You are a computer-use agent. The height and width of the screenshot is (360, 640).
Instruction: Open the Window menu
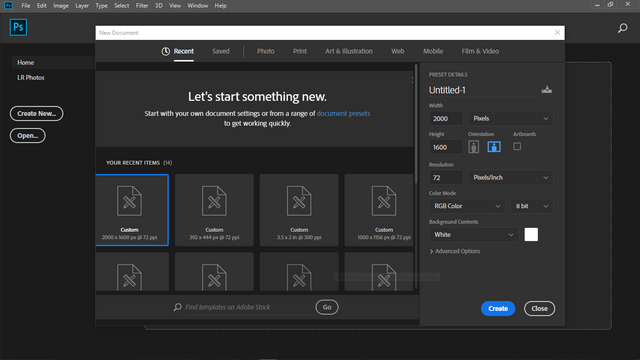click(x=198, y=6)
